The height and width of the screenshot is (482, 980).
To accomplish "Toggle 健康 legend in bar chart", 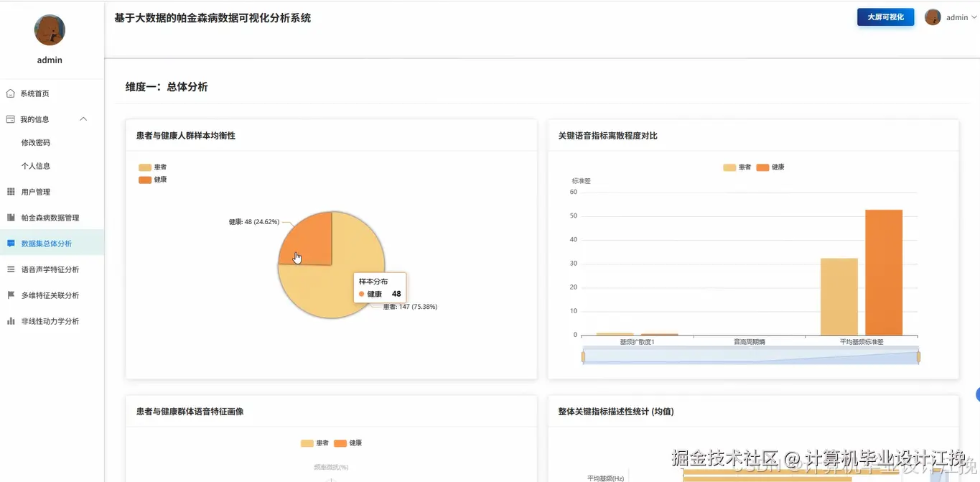I will pos(770,167).
